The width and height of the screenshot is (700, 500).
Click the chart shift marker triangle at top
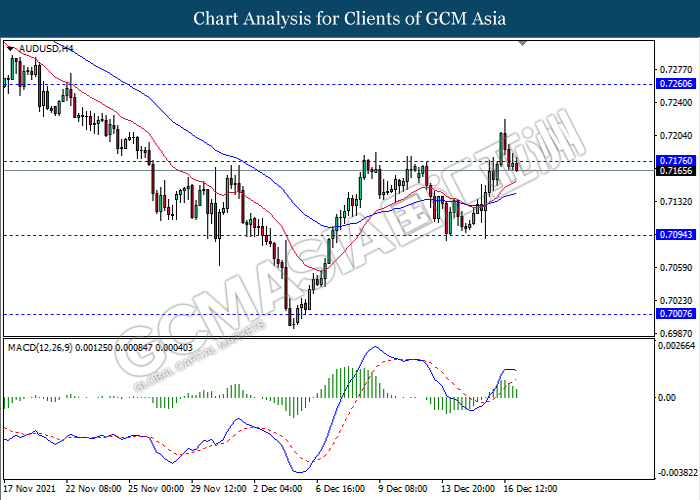tap(523, 43)
